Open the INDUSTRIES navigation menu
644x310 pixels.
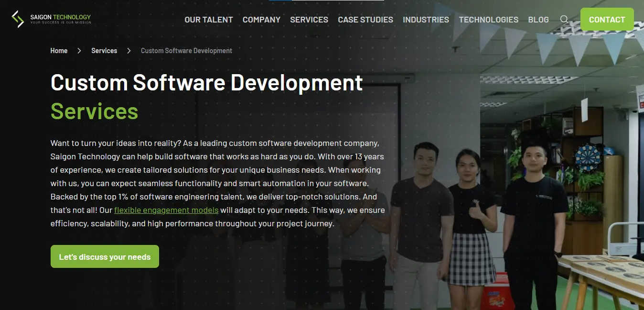(x=426, y=20)
